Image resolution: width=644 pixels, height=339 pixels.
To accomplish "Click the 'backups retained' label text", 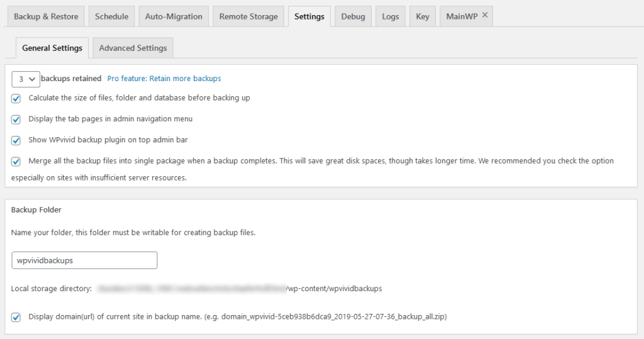I will tap(71, 79).
